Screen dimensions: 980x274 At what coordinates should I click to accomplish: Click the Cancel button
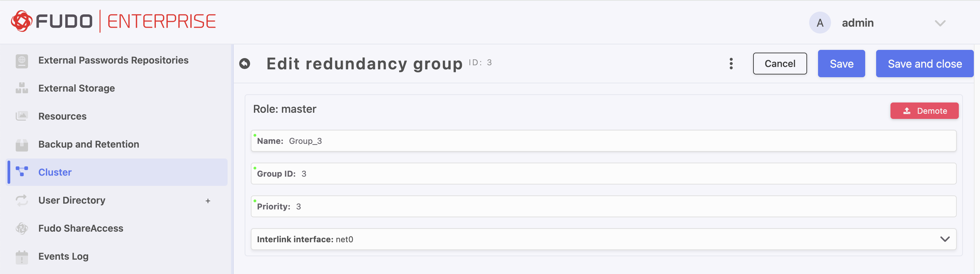click(x=779, y=64)
